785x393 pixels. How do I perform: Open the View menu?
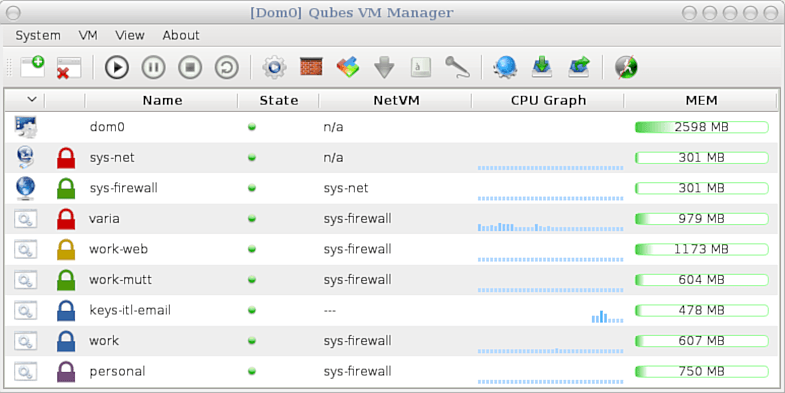tap(130, 36)
